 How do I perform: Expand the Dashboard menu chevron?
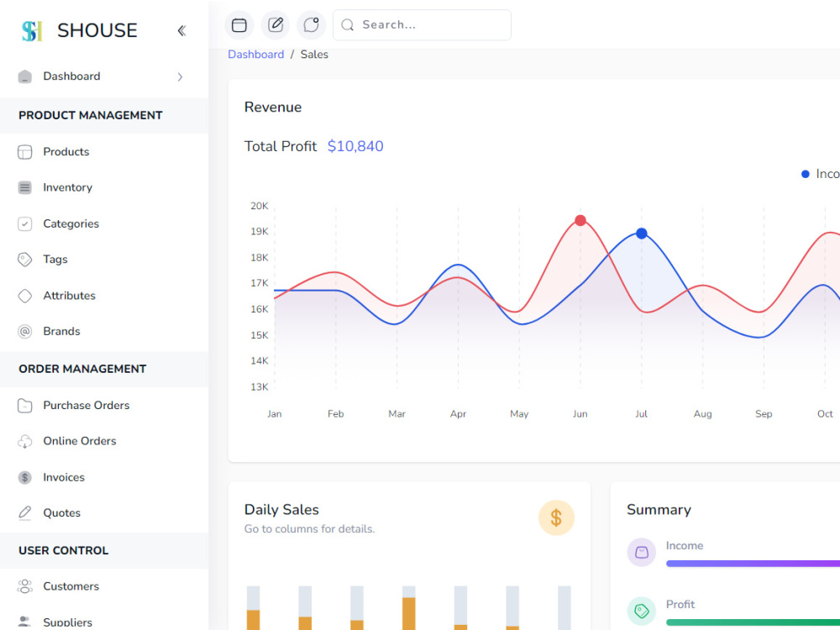coord(180,76)
